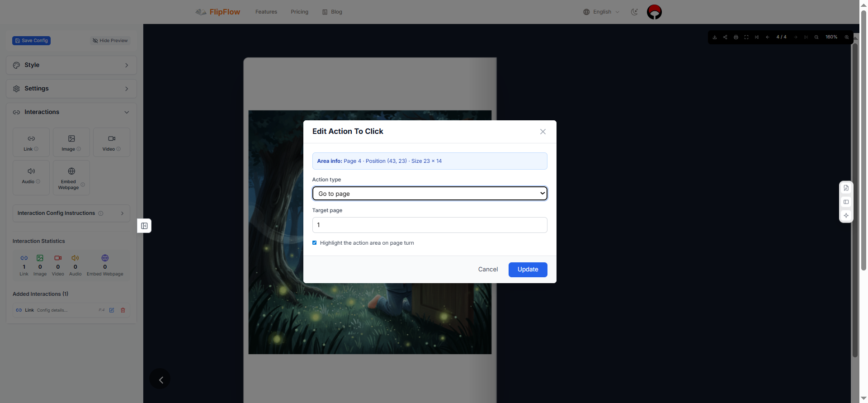Add an Image interaction
Viewport: 868px width, 403px height.
click(x=71, y=142)
